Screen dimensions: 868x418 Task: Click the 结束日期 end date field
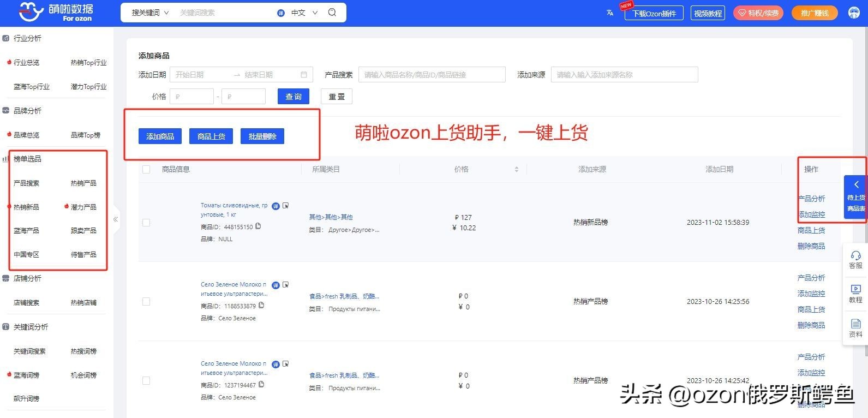pos(270,75)
